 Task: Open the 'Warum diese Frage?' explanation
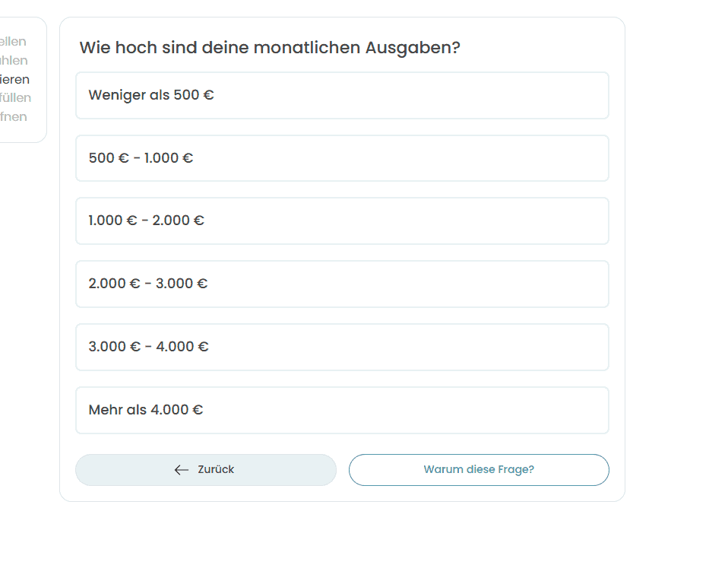coord(479,470)
